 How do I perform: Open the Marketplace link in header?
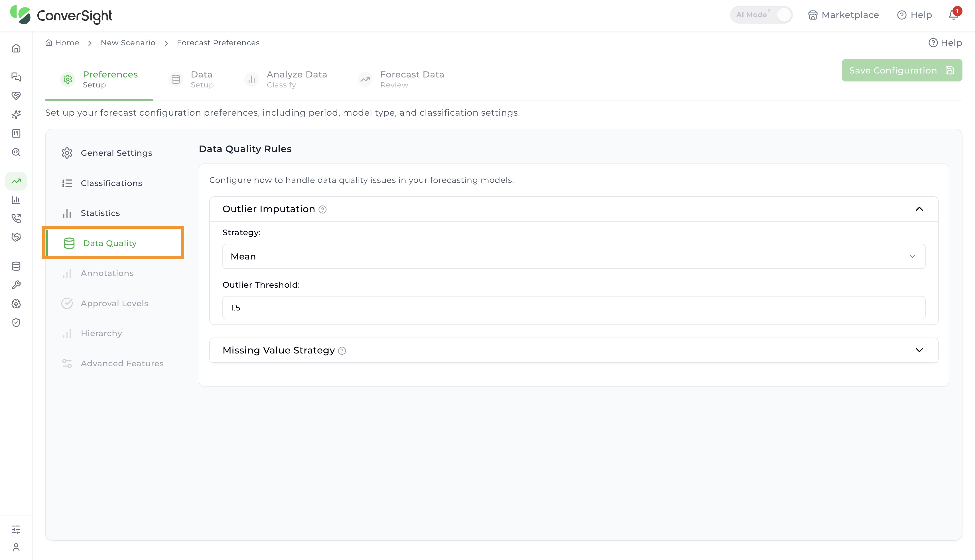pos(843,15)
